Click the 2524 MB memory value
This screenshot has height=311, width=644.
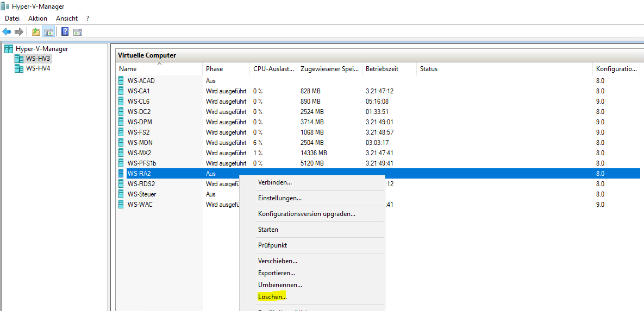point(312,111)
